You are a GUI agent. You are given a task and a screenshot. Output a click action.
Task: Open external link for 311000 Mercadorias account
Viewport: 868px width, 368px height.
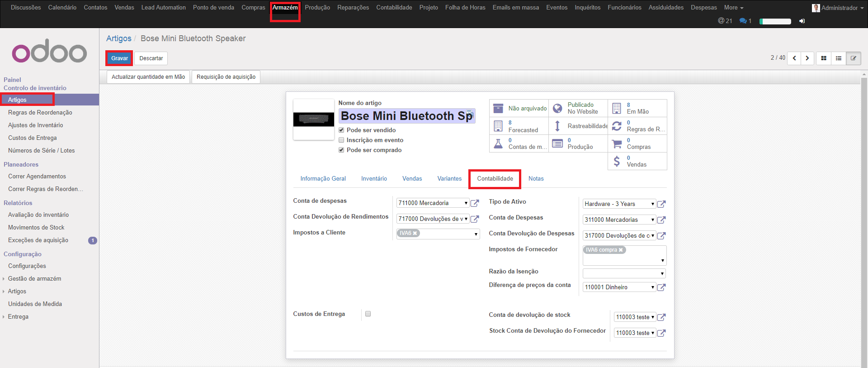pos(661,220)
